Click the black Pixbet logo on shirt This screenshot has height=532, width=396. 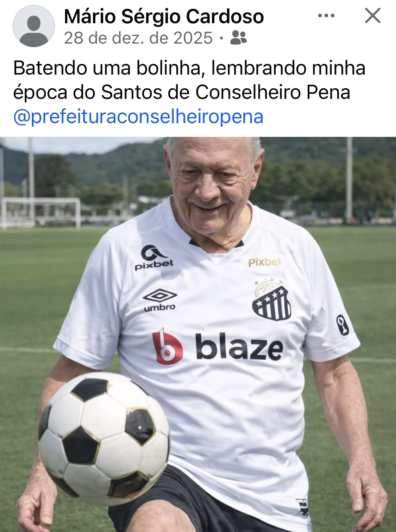(x=154, y=258)
